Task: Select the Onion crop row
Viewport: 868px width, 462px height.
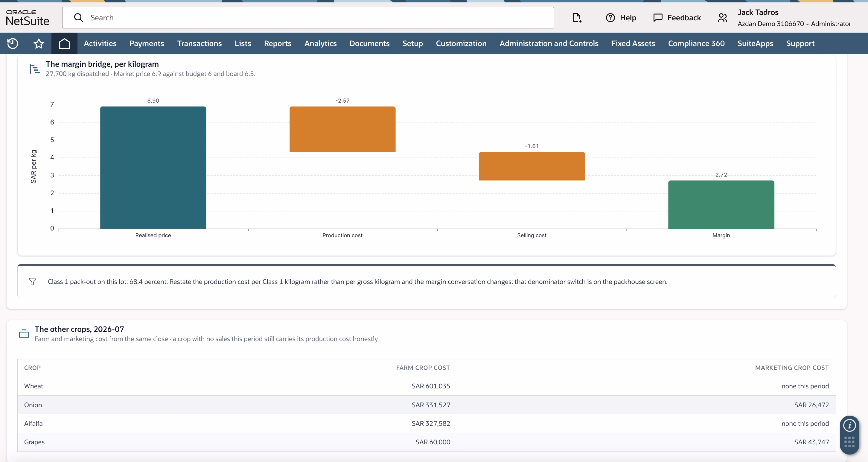Action: (x=427, y=405)
